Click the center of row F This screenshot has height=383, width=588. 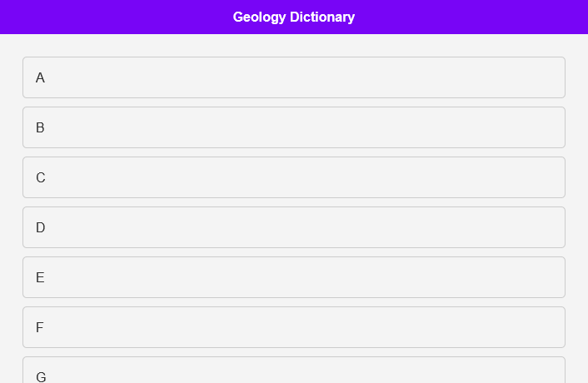click(294, 327)
